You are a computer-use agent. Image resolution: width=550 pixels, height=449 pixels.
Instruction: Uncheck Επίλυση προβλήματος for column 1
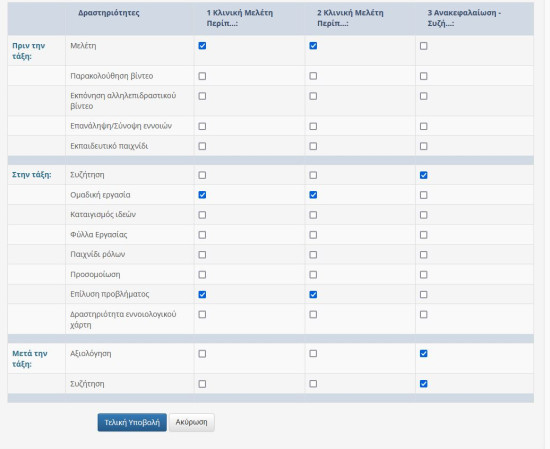(202, 294)
